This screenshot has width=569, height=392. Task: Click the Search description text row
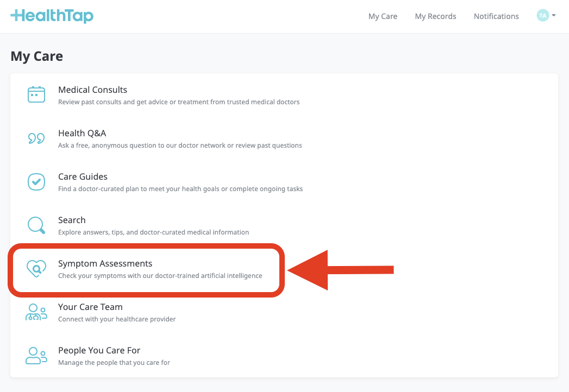pyautogui.click(x=153, y=232)
